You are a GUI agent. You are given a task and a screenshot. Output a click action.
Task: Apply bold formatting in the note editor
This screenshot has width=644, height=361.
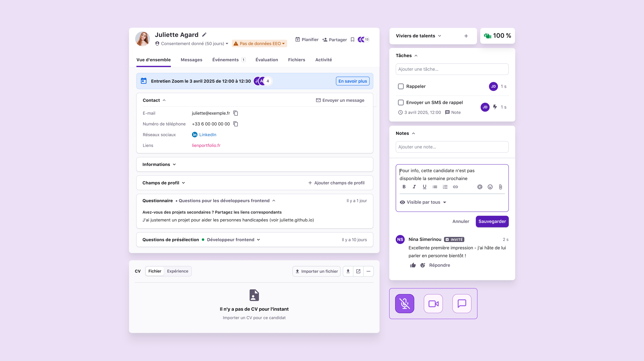(x=404, y=187)
